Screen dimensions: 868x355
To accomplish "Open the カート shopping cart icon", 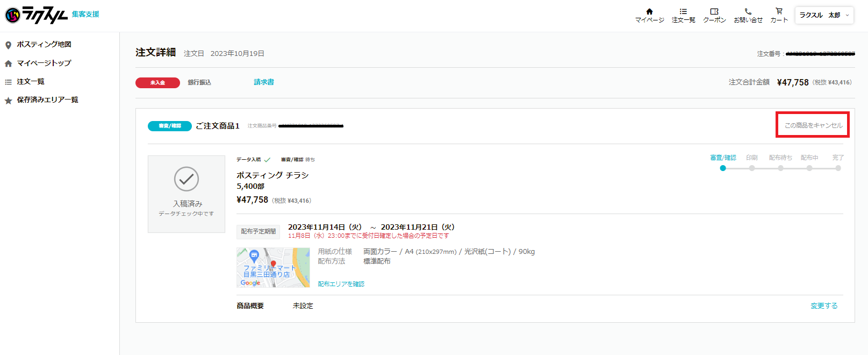I will tap(779, 11).
